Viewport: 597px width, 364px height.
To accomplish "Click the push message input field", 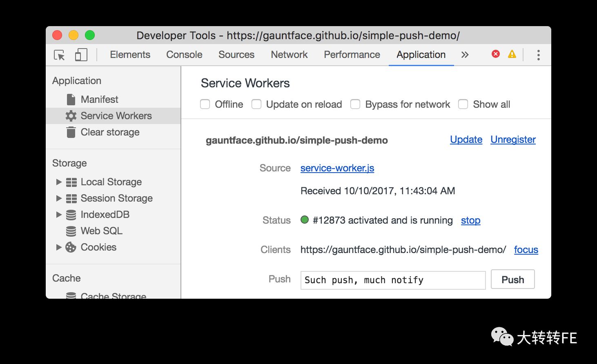I will click(x=393, y=280).
